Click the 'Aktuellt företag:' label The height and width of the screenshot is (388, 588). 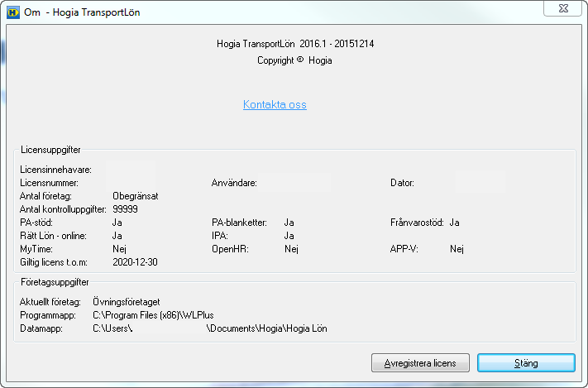tap(50, 302)
